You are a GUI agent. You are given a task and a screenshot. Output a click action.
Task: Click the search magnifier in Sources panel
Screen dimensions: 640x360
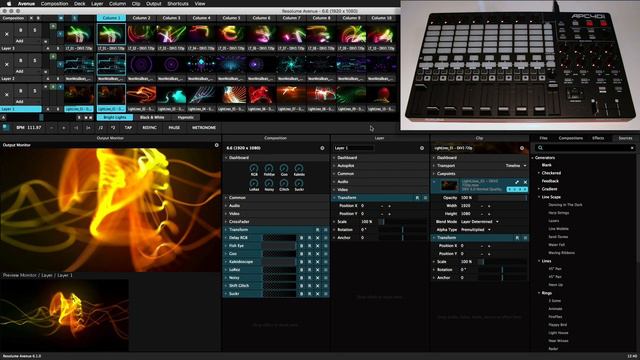[x=540, y=148]
